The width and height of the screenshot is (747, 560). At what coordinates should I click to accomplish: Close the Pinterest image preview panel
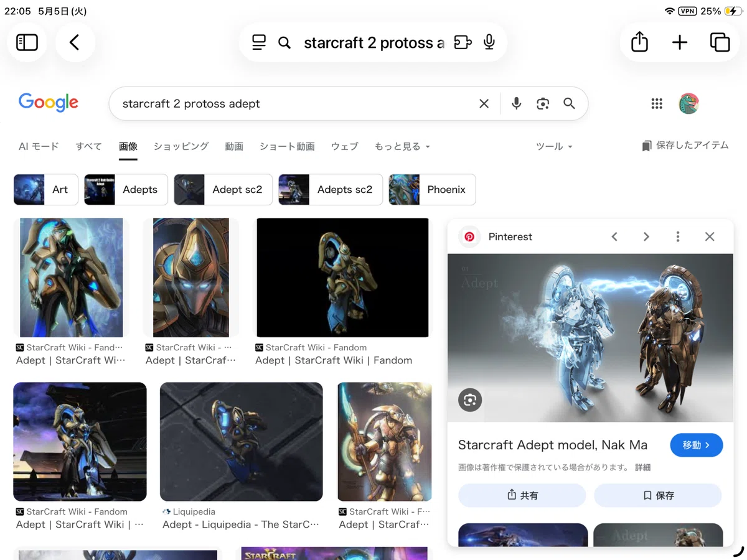click(x=710, y=236)
